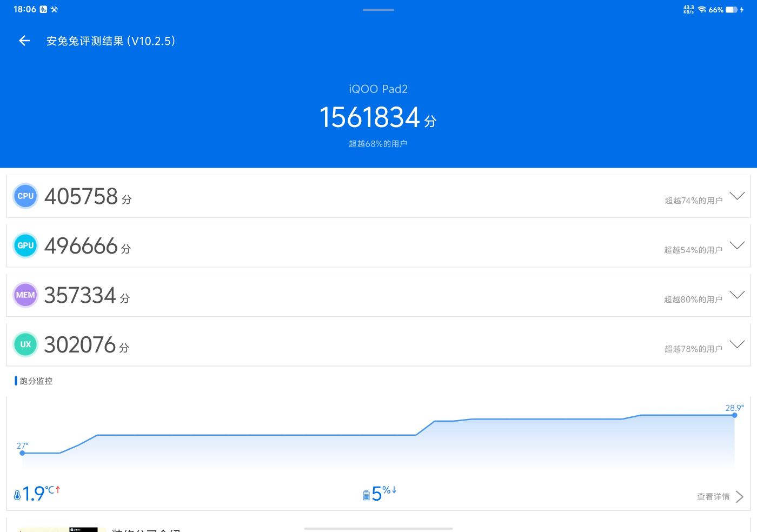This screenshot has width=757, height=532.
Task: Tap the thermometer temperature icon
Action: tap(17, 495)
